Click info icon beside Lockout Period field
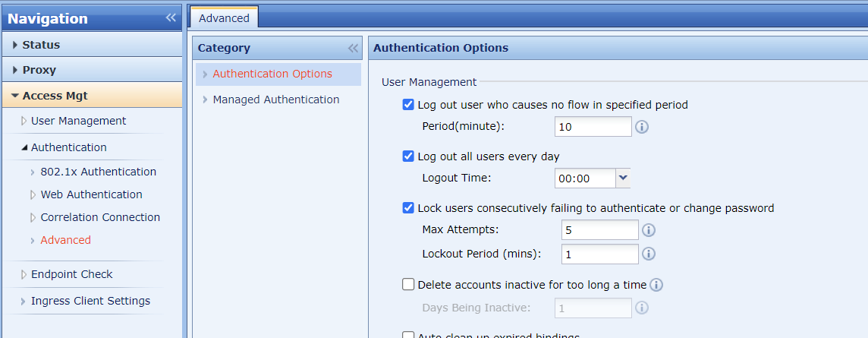Viewport: 868px width, 338px height. [x=649, y=254]
